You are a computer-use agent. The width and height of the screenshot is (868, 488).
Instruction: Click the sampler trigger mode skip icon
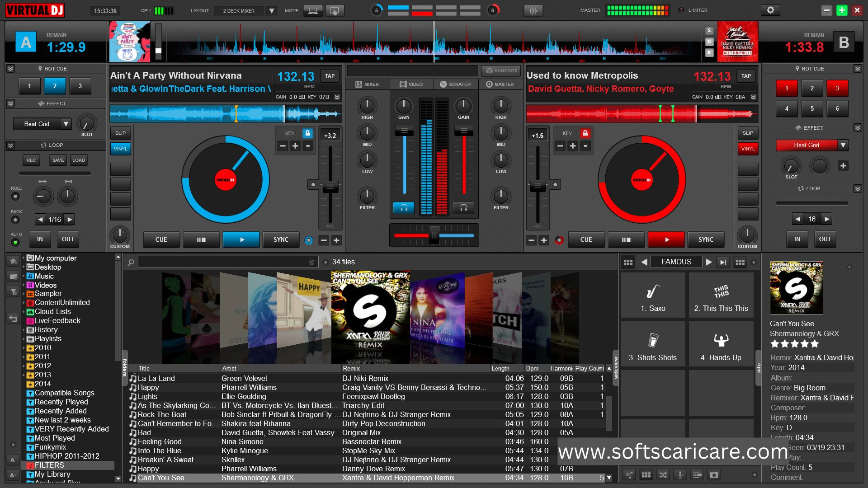pyautogui.click(x=723, y=262)
